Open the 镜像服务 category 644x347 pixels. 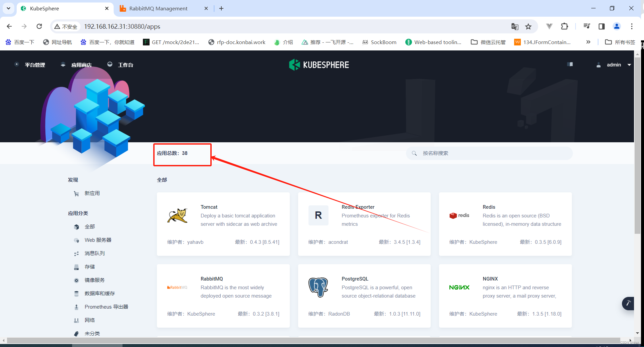click(x=76, y=280)
